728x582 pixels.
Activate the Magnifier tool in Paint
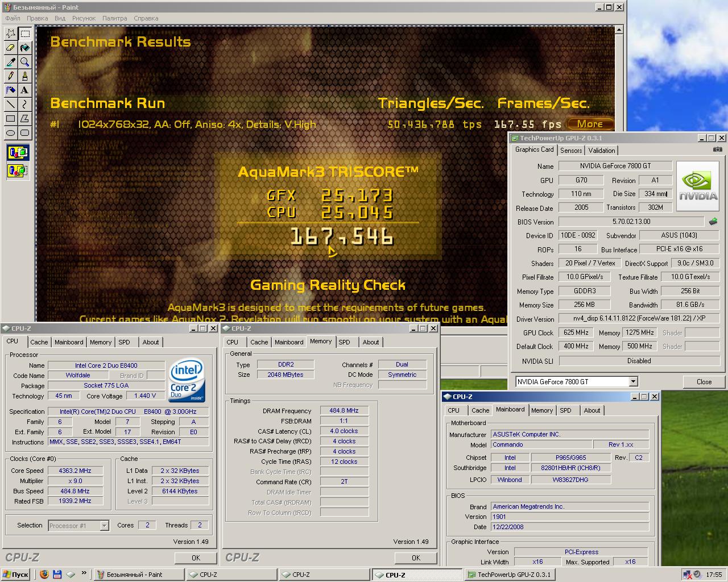(25, 62)
